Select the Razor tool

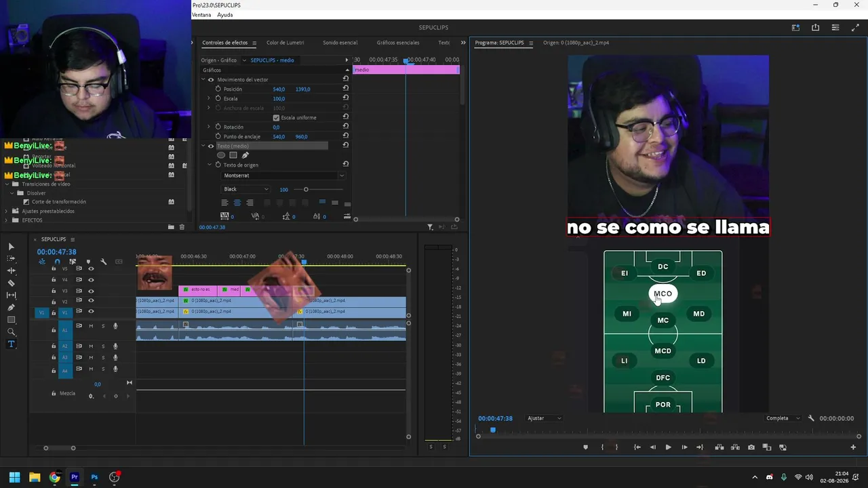pos(11,283)
